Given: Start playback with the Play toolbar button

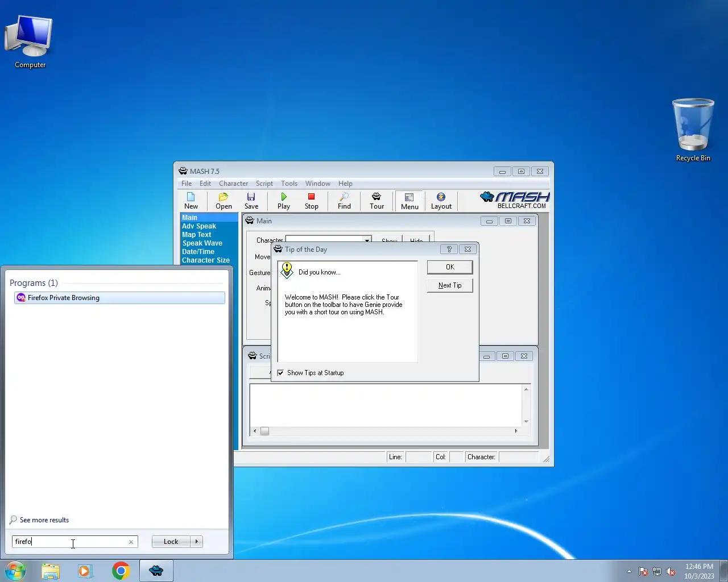Looking at the screenshot, I should point(284,201).
